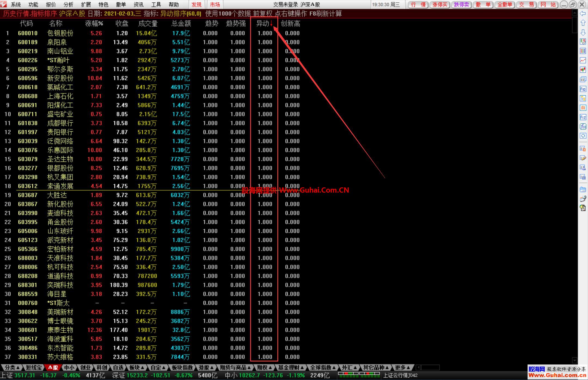The height and width of the screenshot is (380, 588).
Task: Open the 扩展 menu
Action: point(86,4)
